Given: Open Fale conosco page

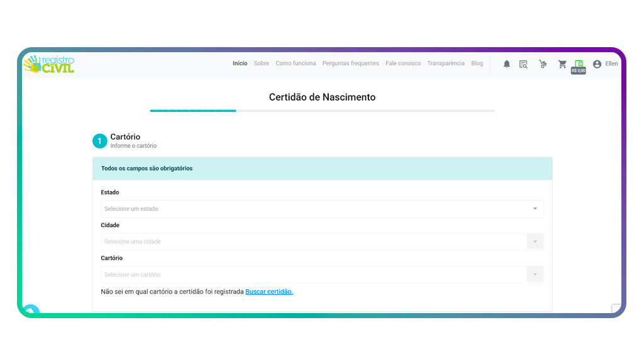Looking at the screenshot, I should pyautogui.click(x=403, y=64).
